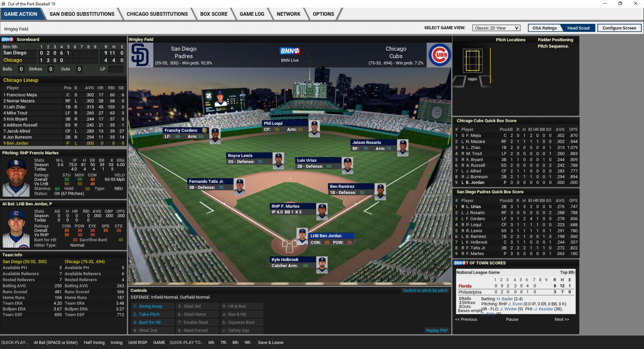Click the San Diego Padres team logo
644x349 pixels.
click(140, 55)
